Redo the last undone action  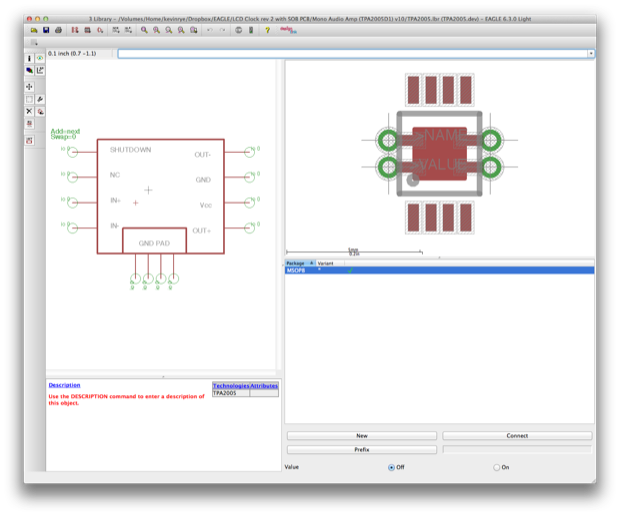[x=222, y=30]
